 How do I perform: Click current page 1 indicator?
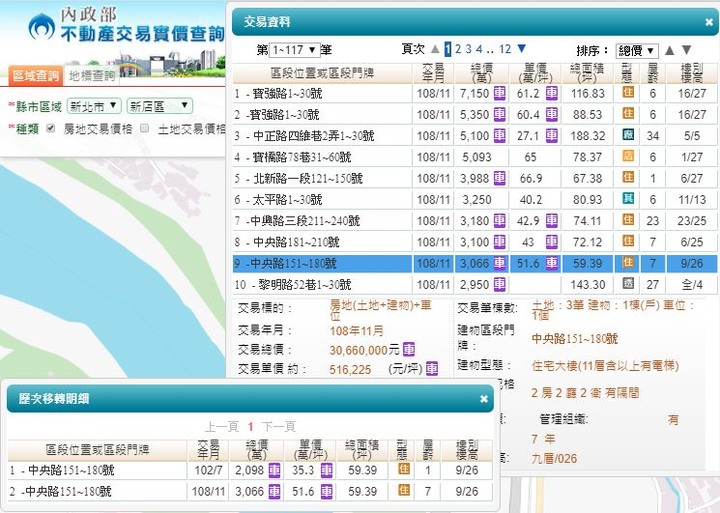click(448, 49)
